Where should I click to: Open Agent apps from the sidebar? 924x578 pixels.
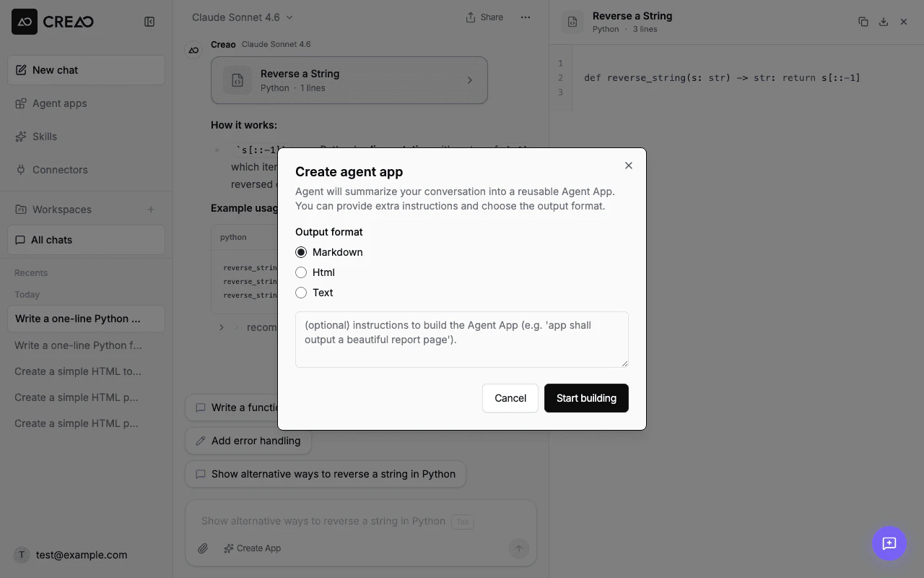click(x=59, y=103)
